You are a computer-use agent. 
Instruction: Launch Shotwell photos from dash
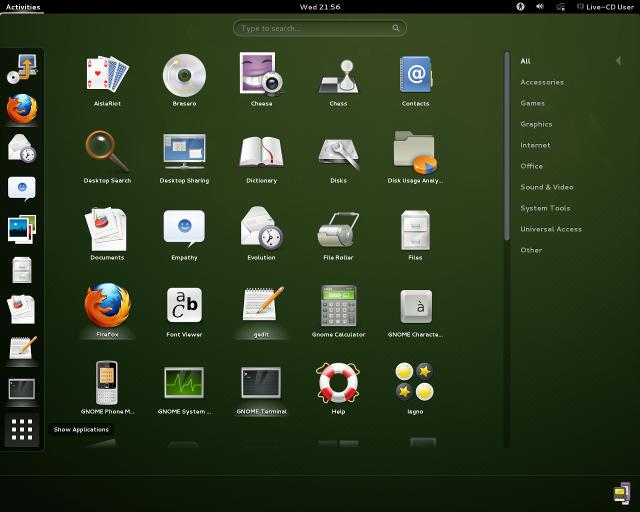(22, 229)
